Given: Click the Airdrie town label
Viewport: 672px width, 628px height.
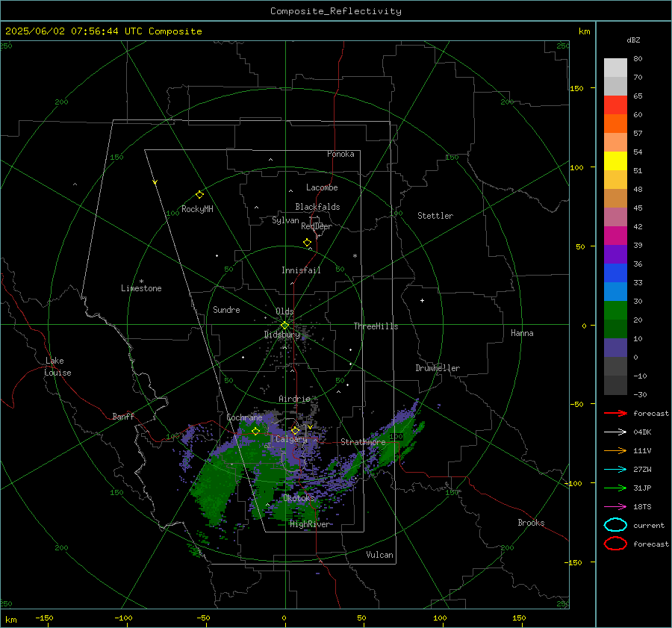Looking at the screenshot, I should tap(294, 399).
